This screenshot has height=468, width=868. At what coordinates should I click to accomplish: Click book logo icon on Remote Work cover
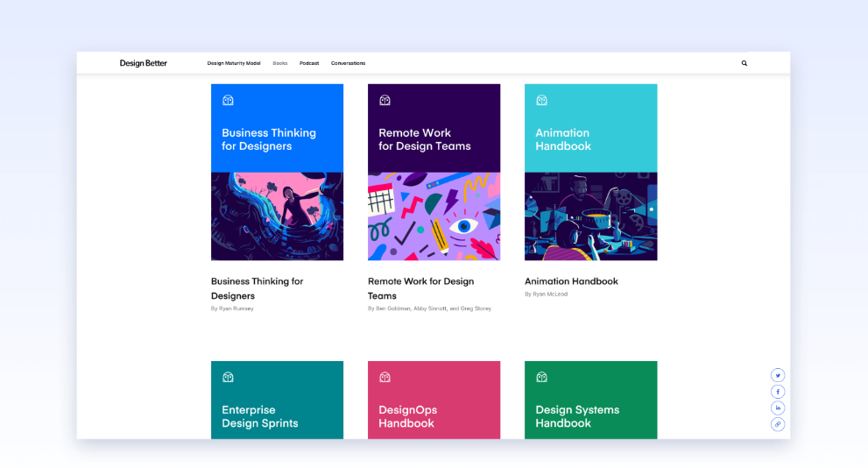[385, 100]
